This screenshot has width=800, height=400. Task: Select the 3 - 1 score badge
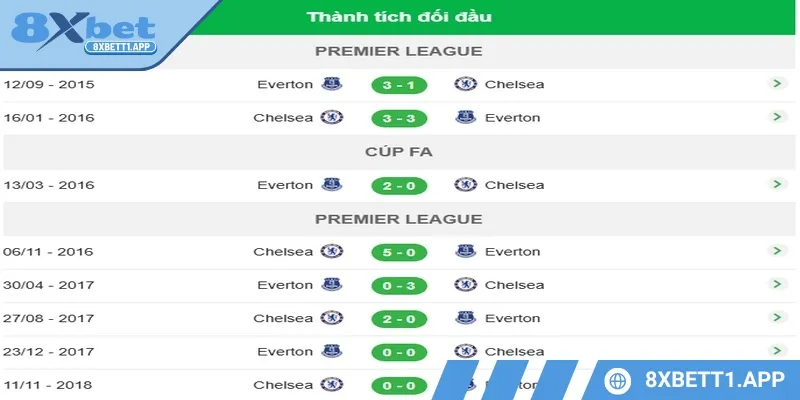(x=399, y=85)
